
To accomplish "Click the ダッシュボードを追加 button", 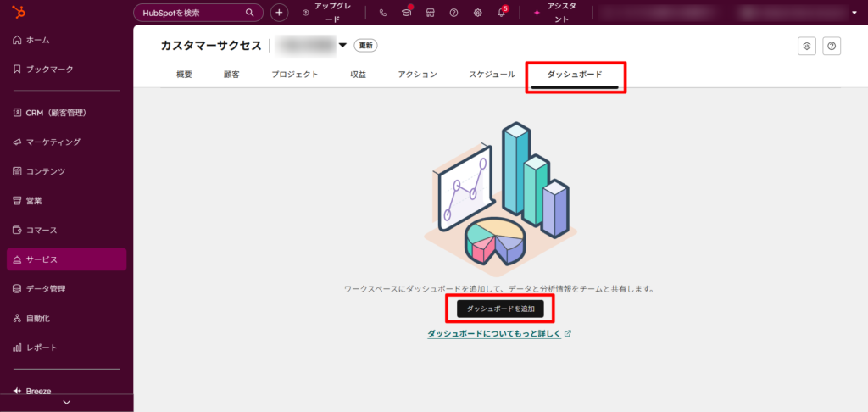I will 500,309.
